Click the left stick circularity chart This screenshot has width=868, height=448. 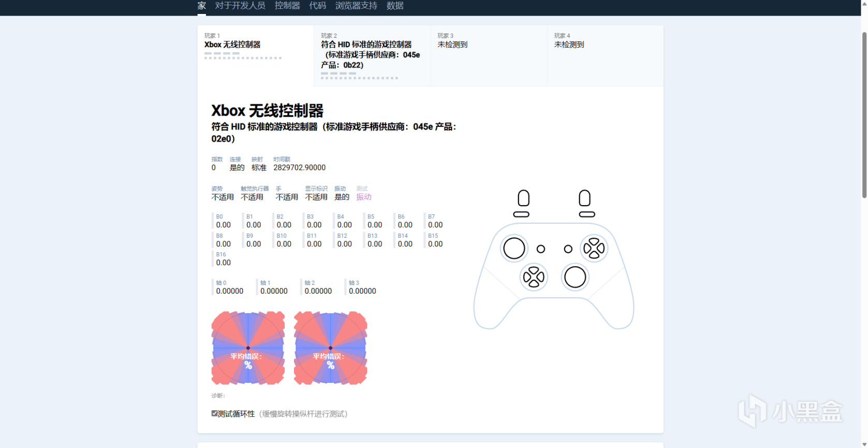click(x=248, y=348)
